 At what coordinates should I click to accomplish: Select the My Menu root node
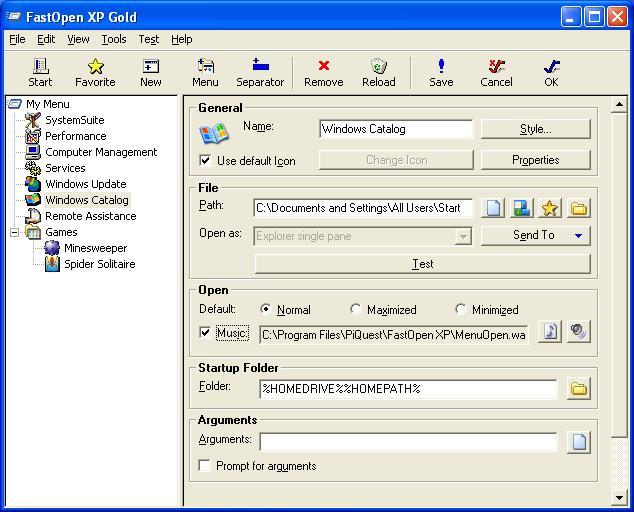click(48, 104)
